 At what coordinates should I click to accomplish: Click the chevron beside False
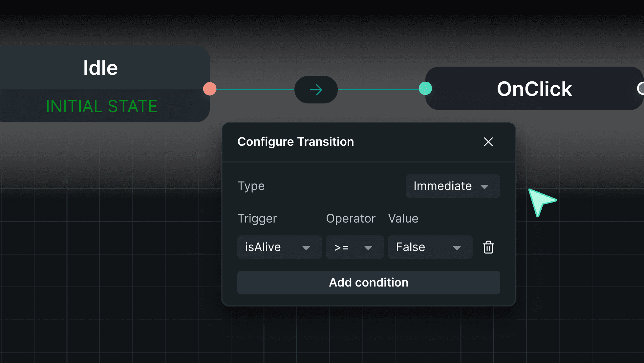(x=458, y=248)
